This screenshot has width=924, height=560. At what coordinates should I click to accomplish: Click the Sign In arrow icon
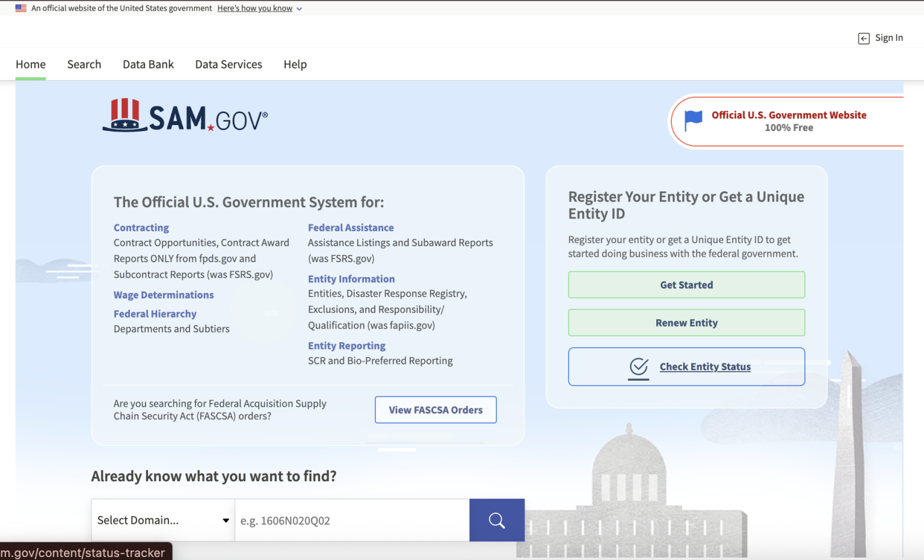pyautogui.click(x=864, y=38)
